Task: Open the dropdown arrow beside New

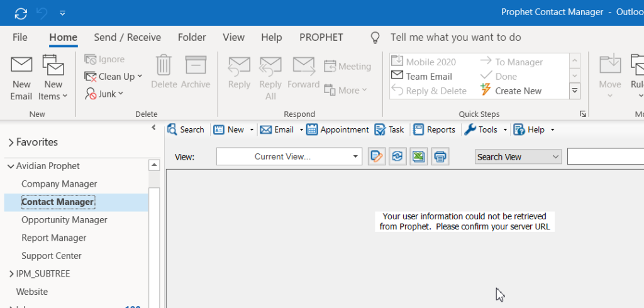Action: (x=252, y=129)
